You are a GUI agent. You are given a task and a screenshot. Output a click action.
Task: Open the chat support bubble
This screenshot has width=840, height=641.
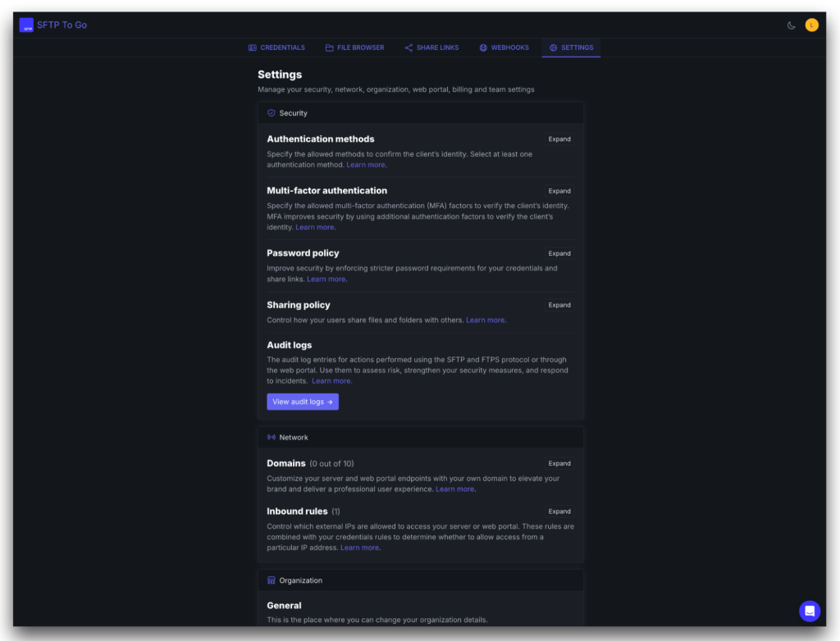(810, 611)
